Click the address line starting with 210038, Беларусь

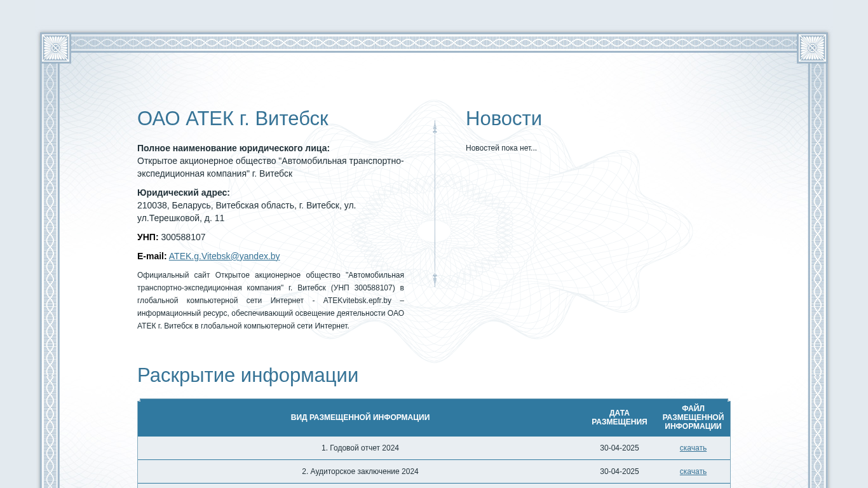247,212
